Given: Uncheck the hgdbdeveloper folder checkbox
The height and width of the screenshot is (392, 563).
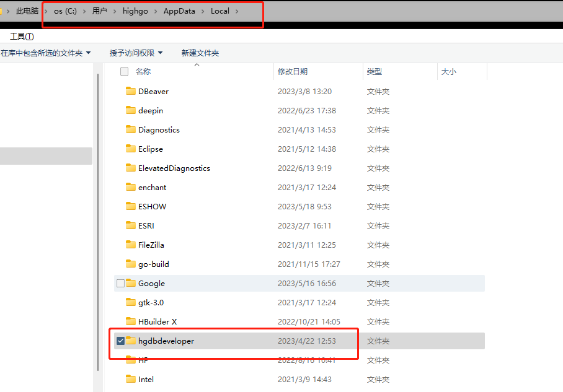Looking at the screenshot, I should pos(121,341).
